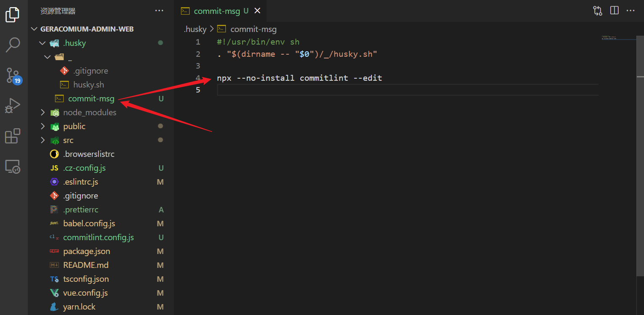The image size is (644, 315).
Task: Click the 资源管理器 panel title
Action: pos(58,11)
